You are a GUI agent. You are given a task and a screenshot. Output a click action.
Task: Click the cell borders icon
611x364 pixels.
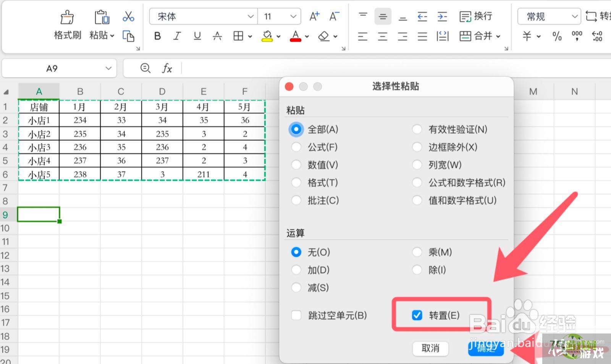238,36
